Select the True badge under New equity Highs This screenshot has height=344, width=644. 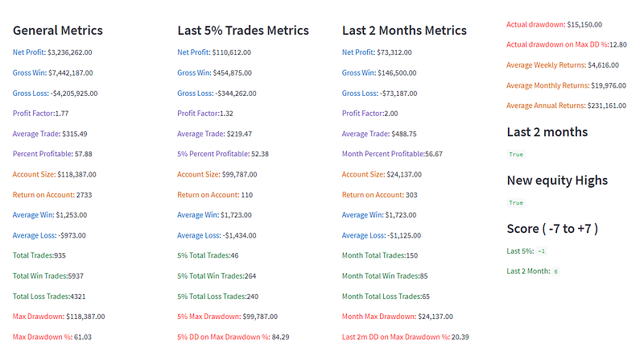(x=516, y=203)
